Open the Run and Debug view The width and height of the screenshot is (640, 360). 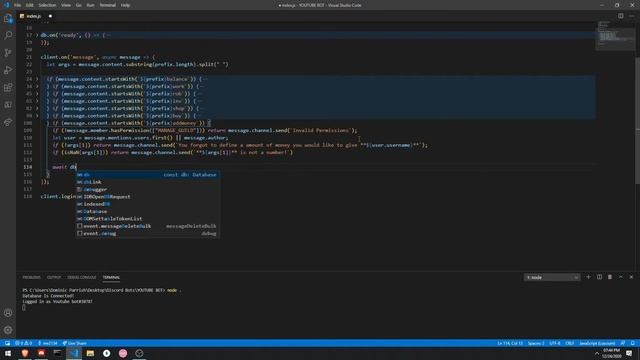[x=8, y=70]
